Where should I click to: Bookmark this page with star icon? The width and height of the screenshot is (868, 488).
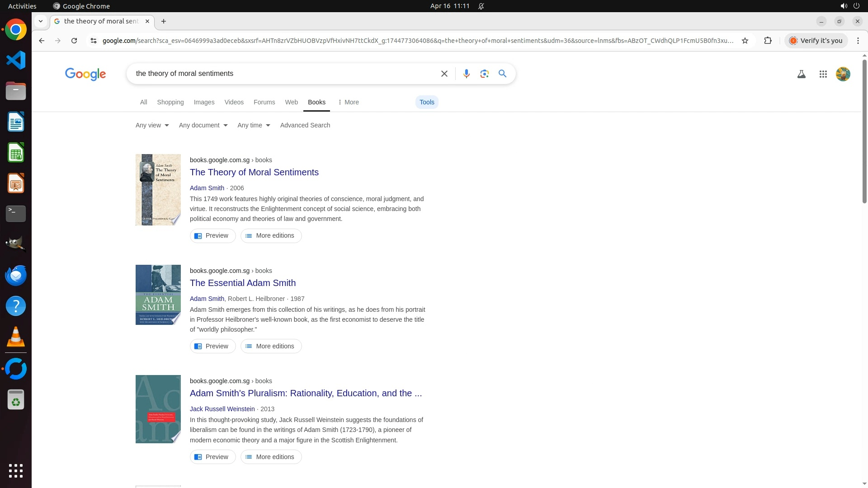coord(745,41)
